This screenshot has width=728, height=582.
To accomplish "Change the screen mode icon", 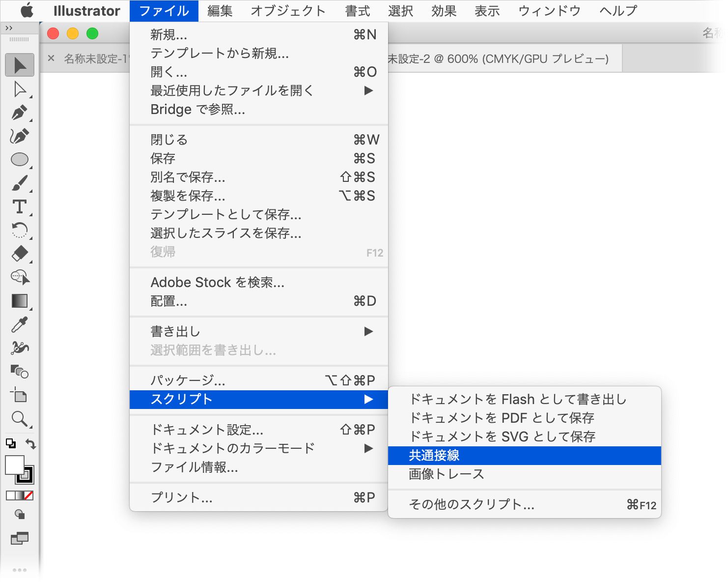I will (20, 538).
